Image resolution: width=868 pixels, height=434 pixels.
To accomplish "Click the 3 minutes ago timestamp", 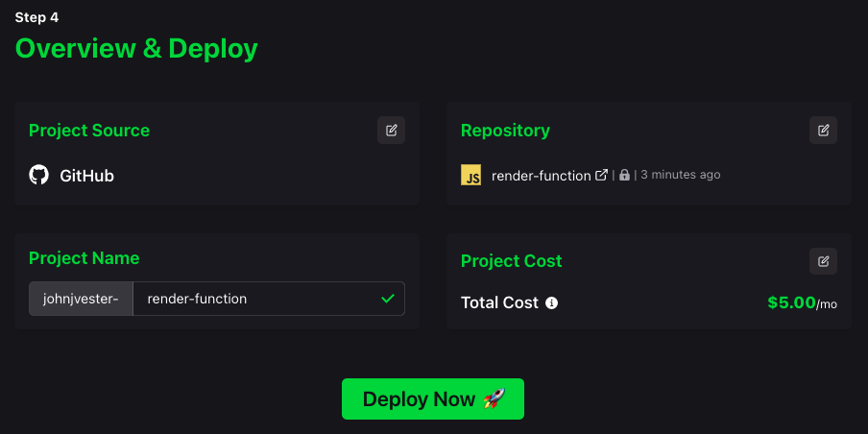I will pyautogui.click(x=680, y=176).
